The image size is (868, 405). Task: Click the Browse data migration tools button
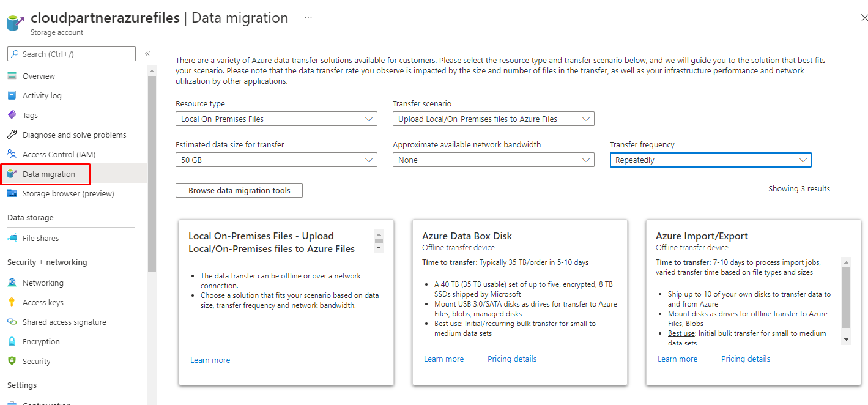tap(239, 190)
